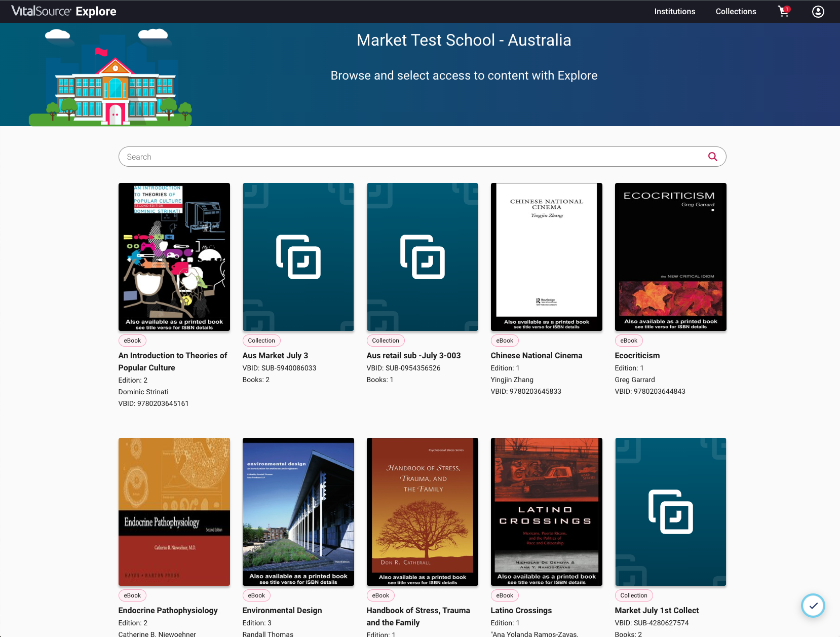This screenshot has height=637, width=840.
Task: Click VBID: SUB-4280627574 text
Action: tap(652, 623)
